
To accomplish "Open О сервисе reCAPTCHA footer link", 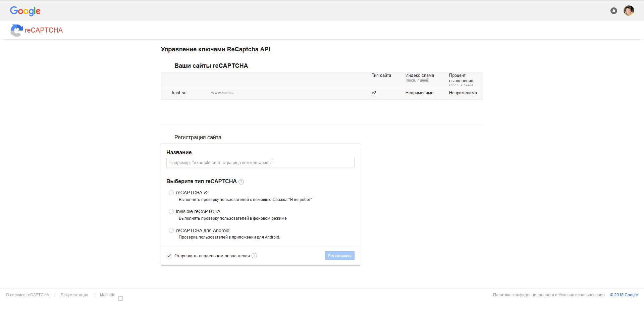I will (28, 295).
